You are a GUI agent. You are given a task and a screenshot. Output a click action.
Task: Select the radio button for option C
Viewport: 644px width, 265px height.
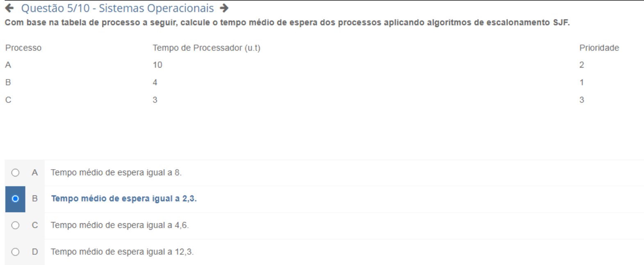[x=15, y=225]
